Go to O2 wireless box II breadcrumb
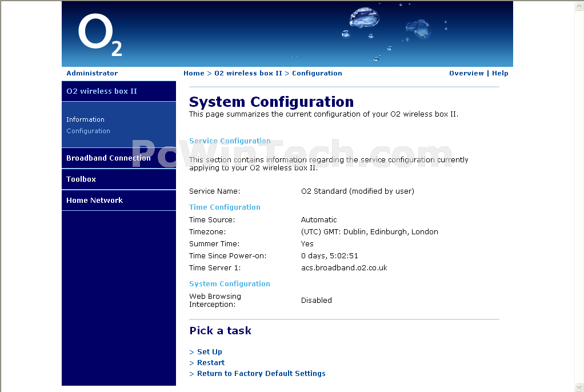 tap(248, 73)
